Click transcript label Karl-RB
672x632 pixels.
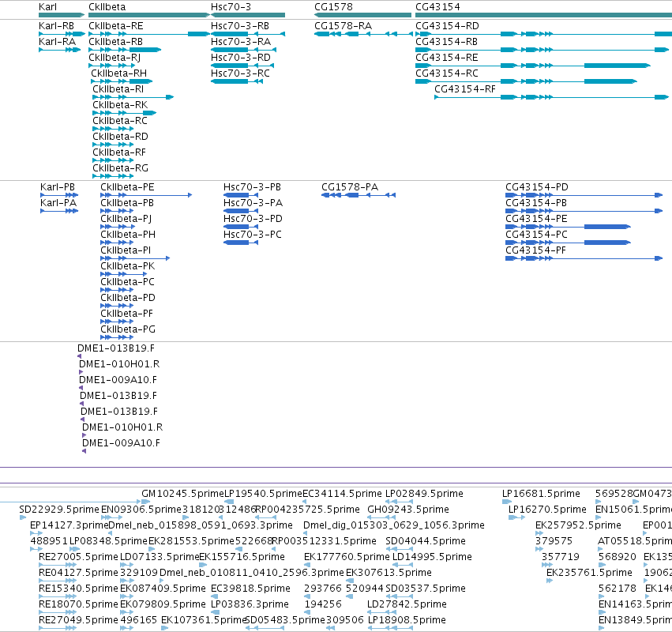56,26
